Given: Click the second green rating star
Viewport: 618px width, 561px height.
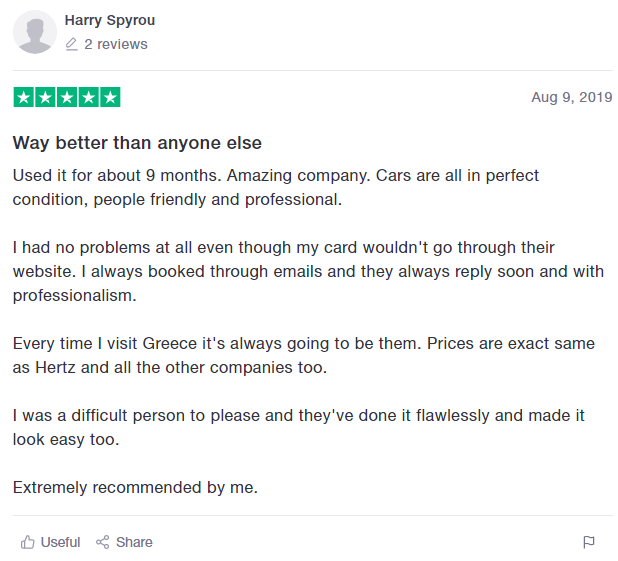Looking at the screenshot, I should (45, 97).
